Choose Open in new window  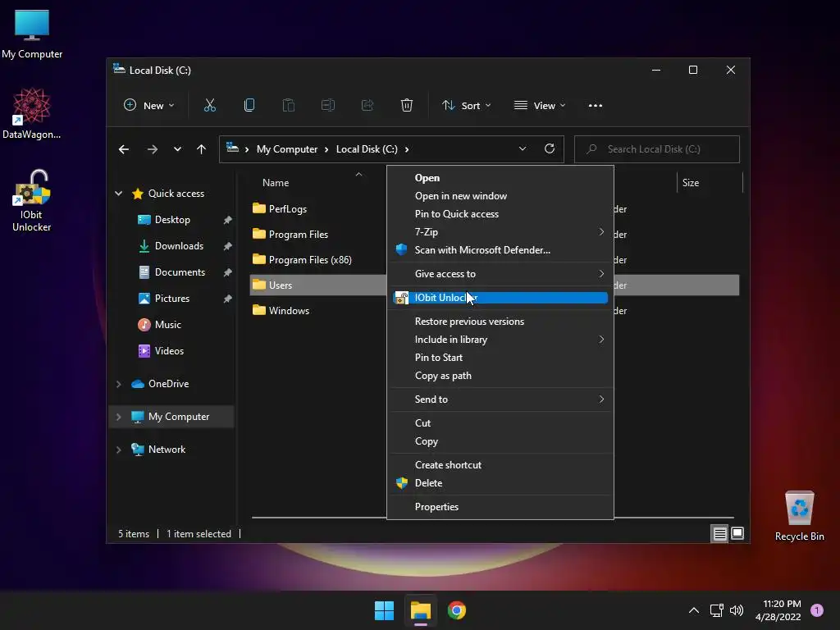pyautogui.click(x=500, y=196)
